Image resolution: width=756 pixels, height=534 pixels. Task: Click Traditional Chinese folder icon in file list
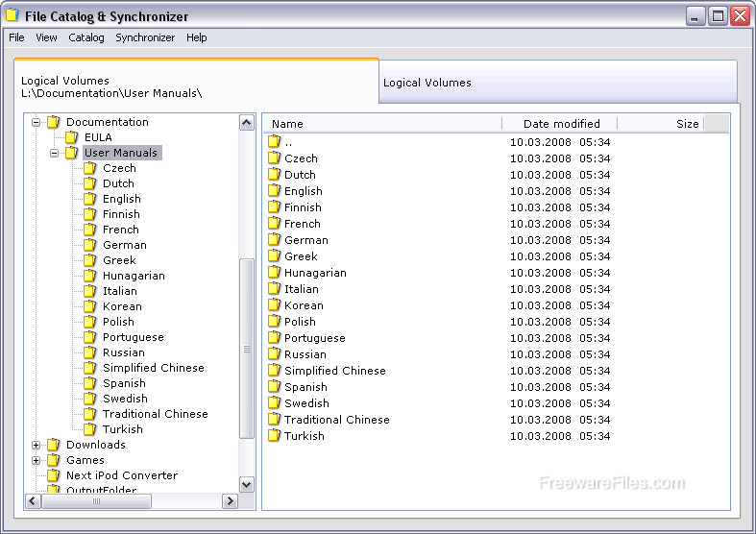coord(274,419)
